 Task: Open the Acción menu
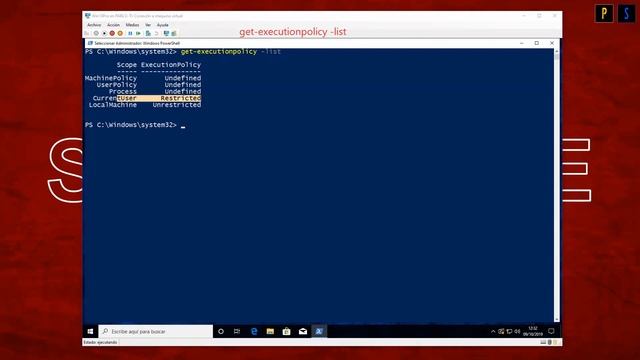point(113,25)
